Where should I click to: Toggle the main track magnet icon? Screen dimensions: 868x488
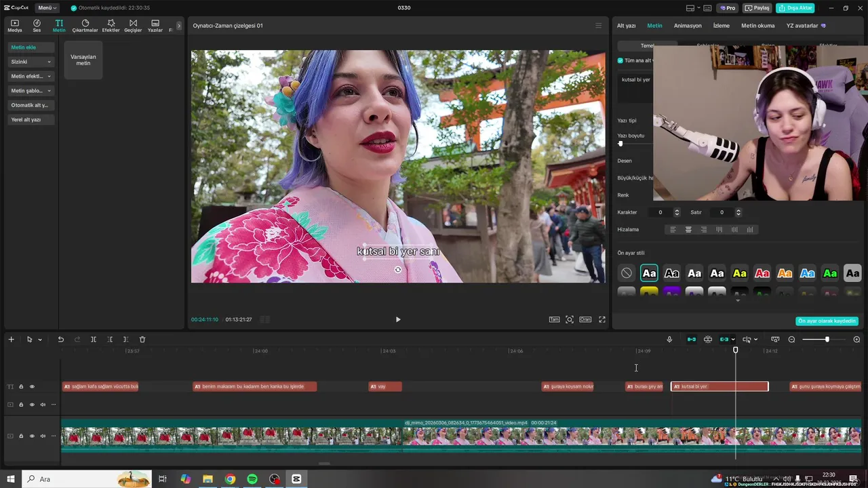pos(692,339)
